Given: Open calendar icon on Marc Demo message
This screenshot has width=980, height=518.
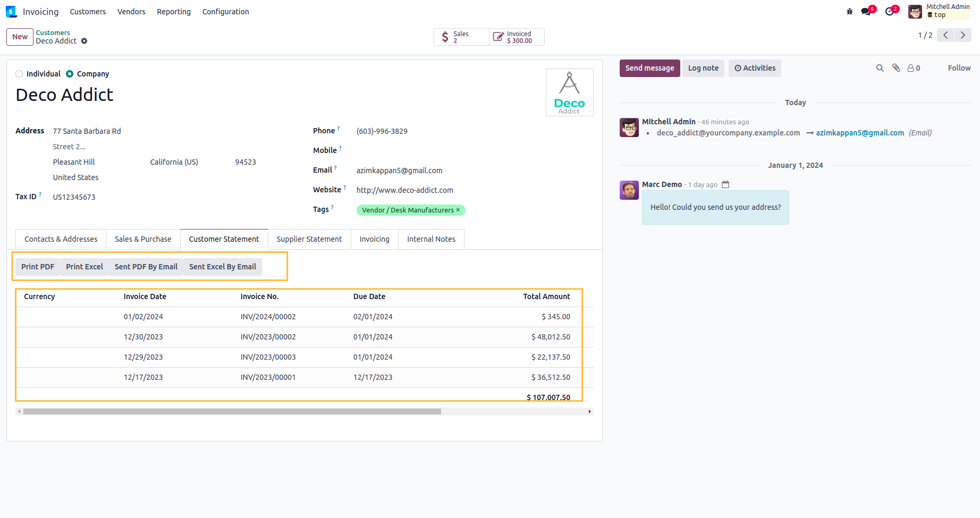Looking at the screenshot, I should click(725, 184).
